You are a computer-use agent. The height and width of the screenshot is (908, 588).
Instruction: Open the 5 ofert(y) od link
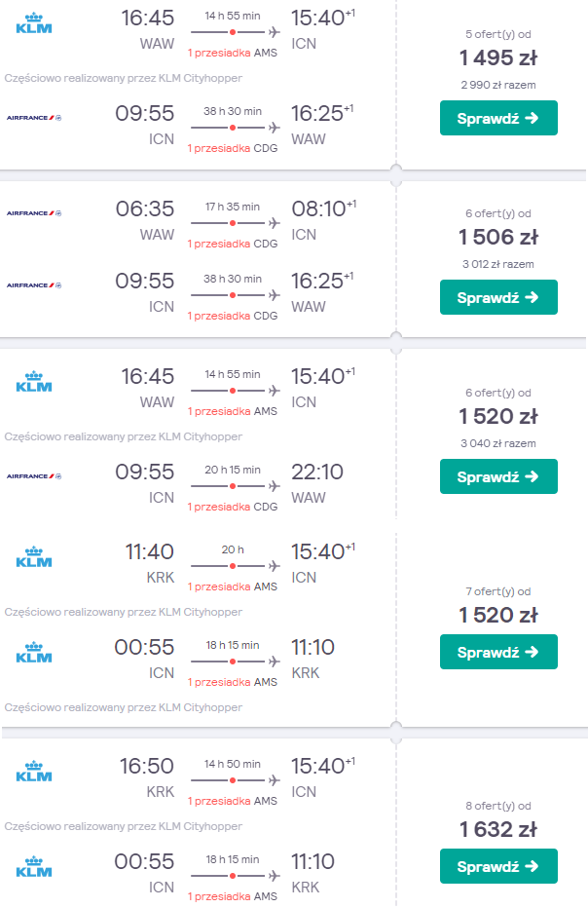(x=497, y=34)
